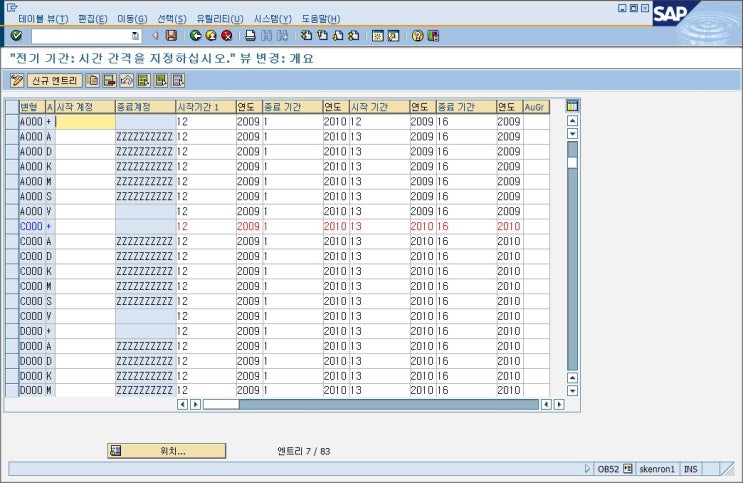The image size is (743, 483).
Task: Click the display/change pencil toggle icon
Action: point(17,80)
